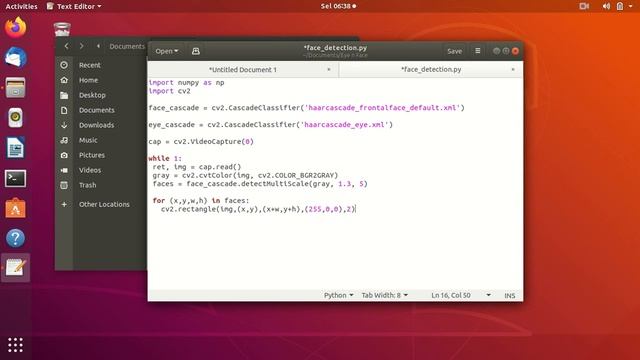This screenshot has height=360, width=640.
Task: Switch to the Untitled Document 1 tab
Action: (243, 69)
